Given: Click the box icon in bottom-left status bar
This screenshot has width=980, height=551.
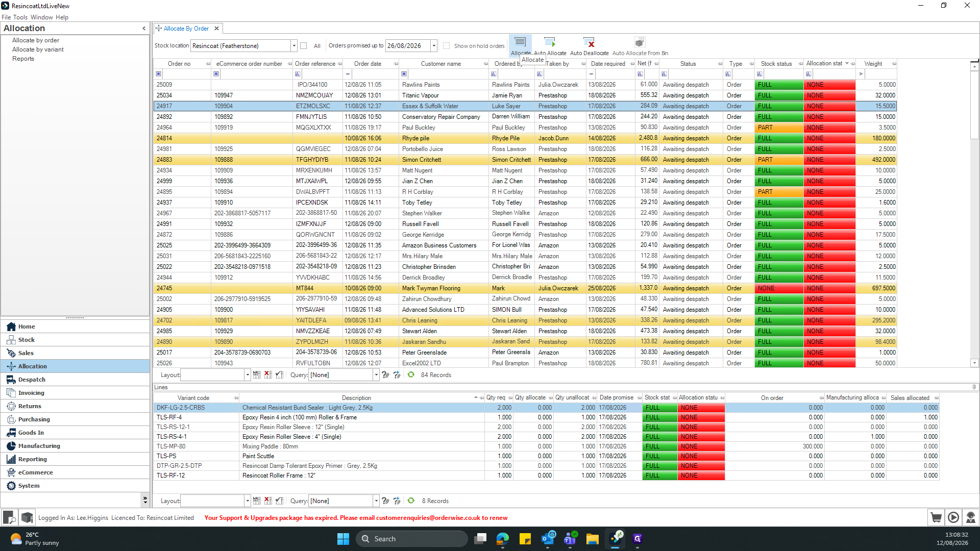Looking at the screenshot, I should 27,517.
